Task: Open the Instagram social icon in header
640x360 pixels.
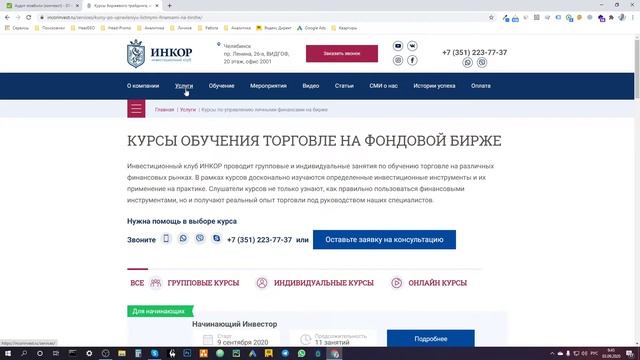Action: click(398, 60)
